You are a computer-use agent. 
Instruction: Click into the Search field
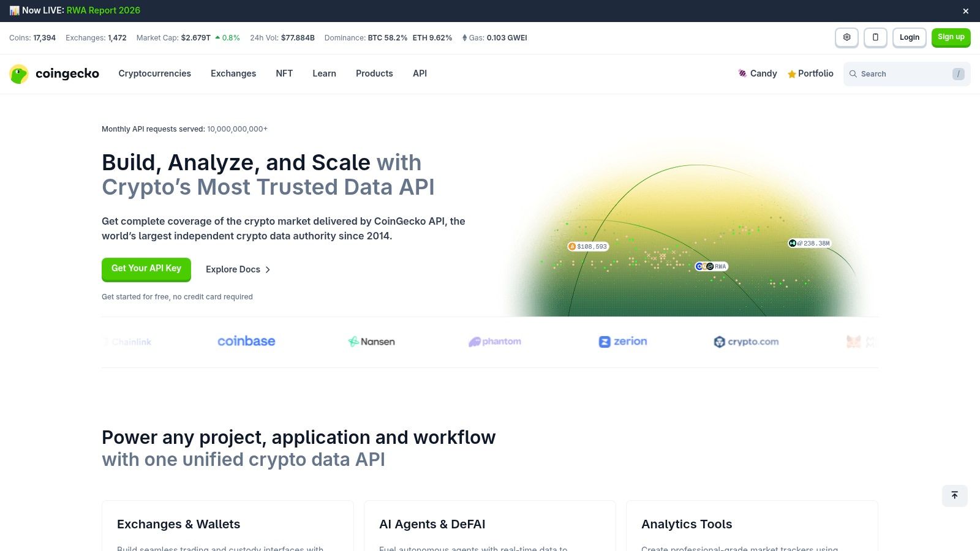(907, 74)
